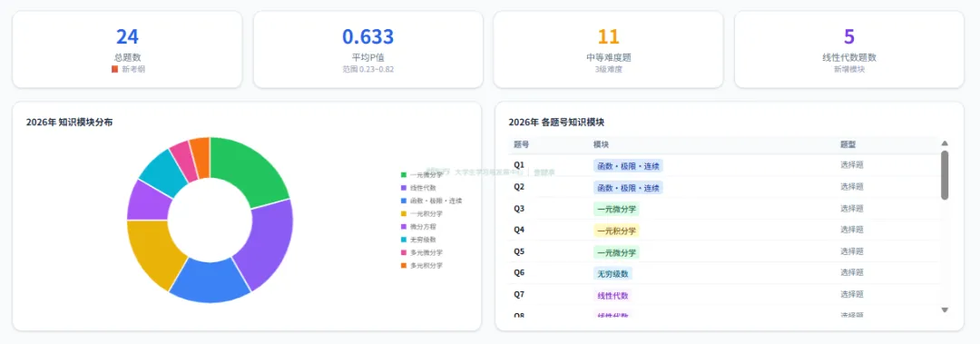Click the 题型 column header

point(848,144)
